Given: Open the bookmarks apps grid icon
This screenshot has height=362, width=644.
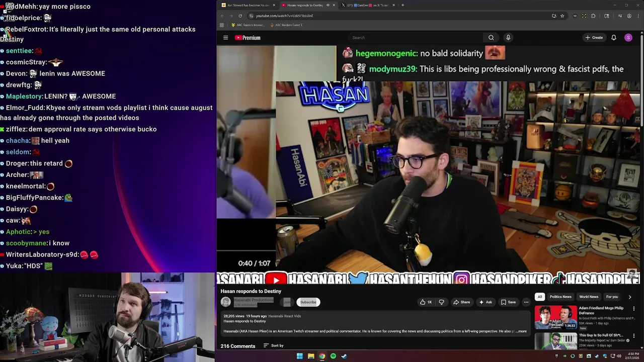Looking at the screenshot, I should 222,25.
